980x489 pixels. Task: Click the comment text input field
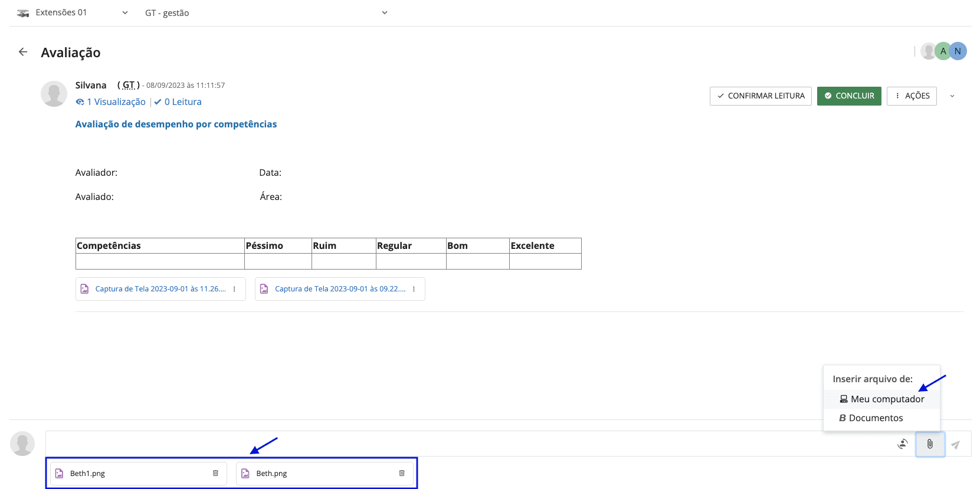[466, 444]
